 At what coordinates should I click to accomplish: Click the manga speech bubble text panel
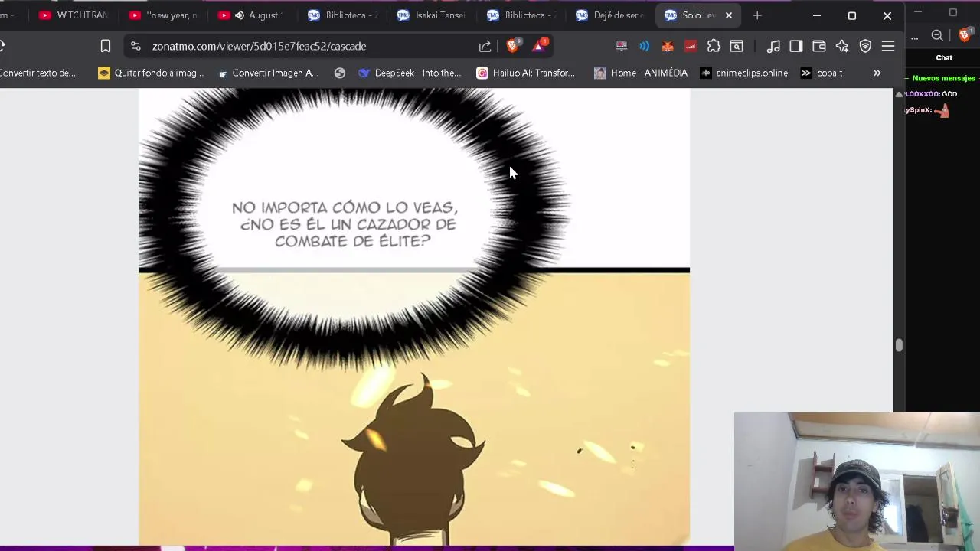coord(345,224)
